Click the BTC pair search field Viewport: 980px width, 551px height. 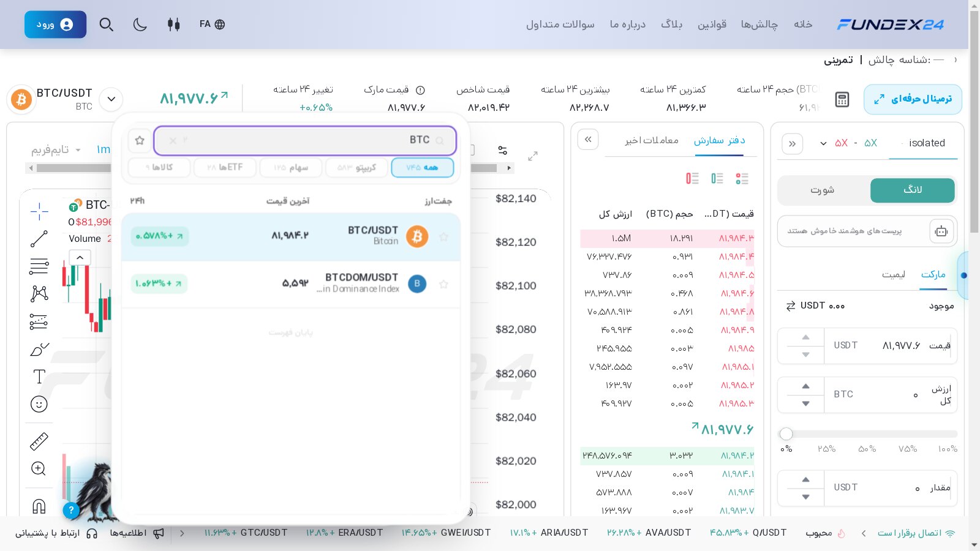pyautogui.click(x=305, y=140)
